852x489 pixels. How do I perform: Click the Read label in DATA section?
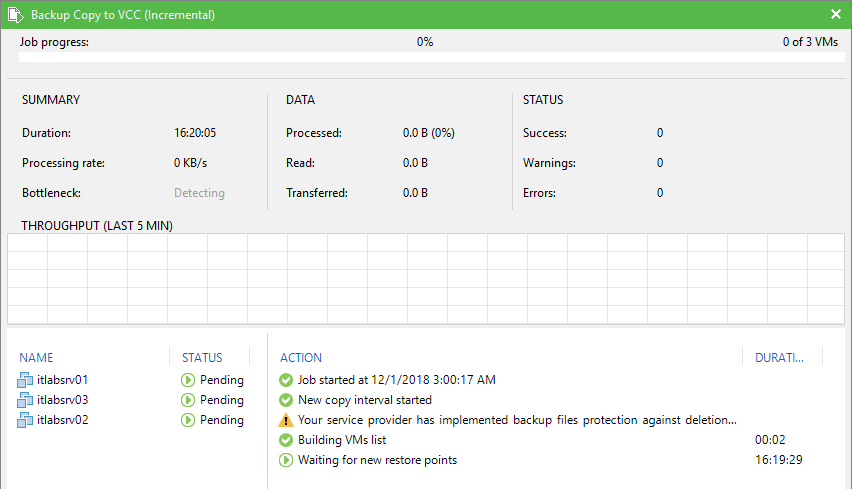tap(300, 163)
